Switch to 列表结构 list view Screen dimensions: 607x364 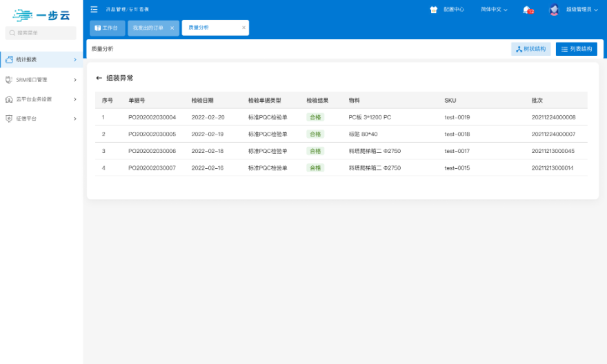pyautogui.click(x=576, y=49)
